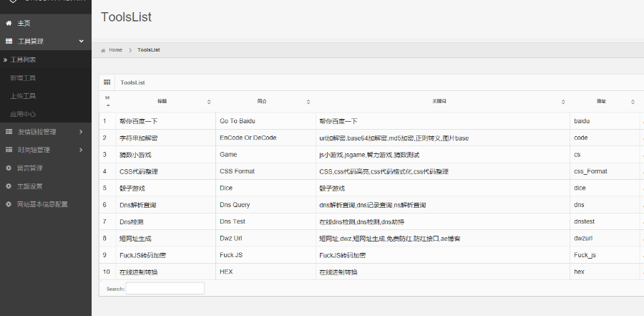Click the gear icon beside 网站基本信息配置
Screen dimensions: 644x316
click(9, 204)
